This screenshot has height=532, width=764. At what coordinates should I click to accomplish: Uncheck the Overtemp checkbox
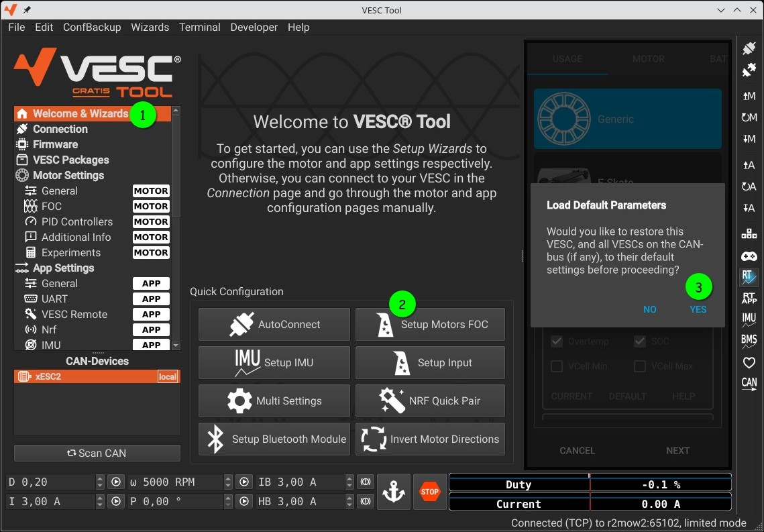[557, 341]
